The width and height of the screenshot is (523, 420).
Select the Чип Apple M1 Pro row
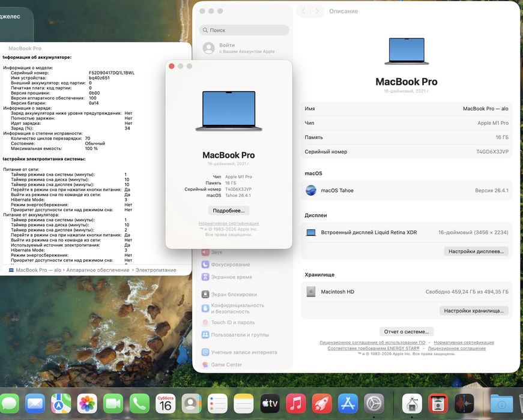point(407,123)
